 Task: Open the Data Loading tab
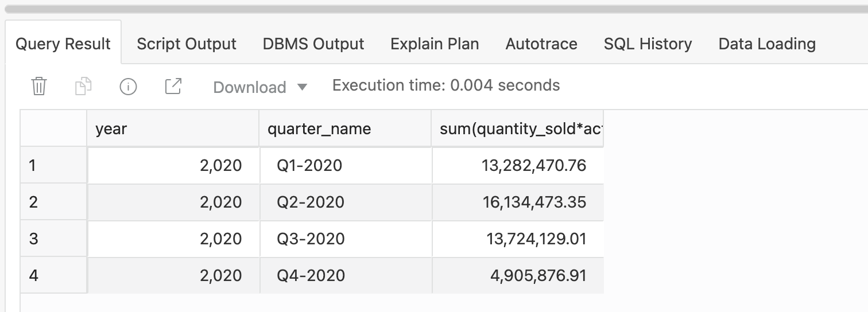tap(767, 44)
